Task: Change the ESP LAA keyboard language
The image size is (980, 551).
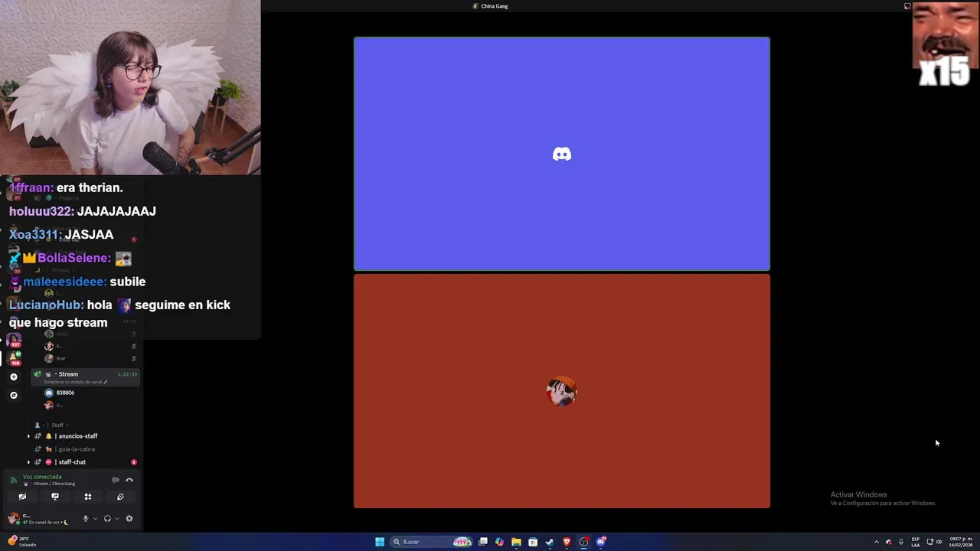Action: (916, 542)
